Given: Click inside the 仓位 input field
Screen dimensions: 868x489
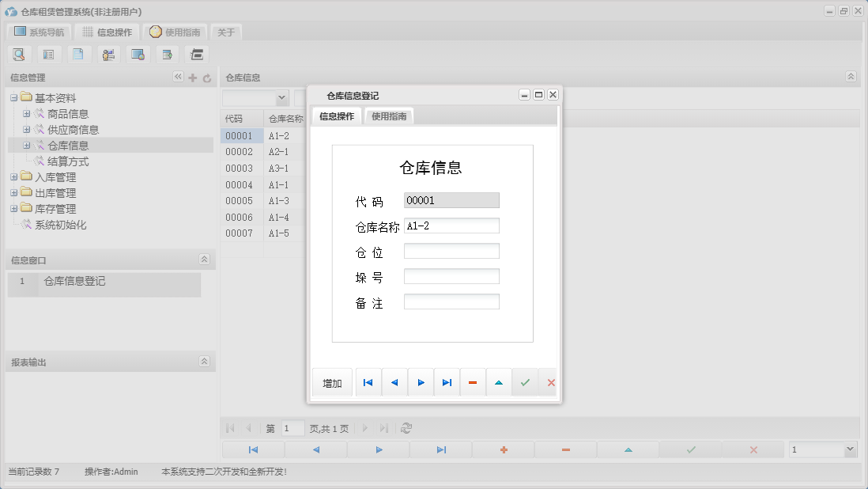Looking at the screenshot, I should click(x=451, y=250).
